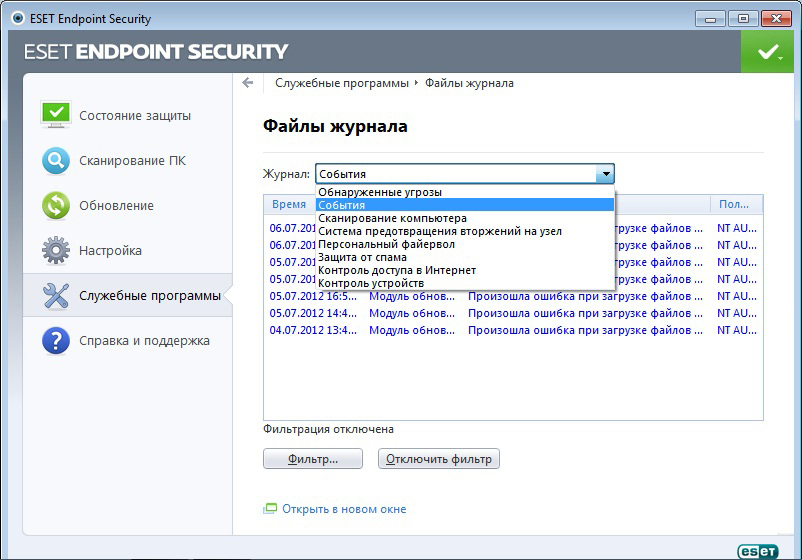Open log via Открыть в новом окне
This screenshot has width=802, height=560.
click(344, 509)
